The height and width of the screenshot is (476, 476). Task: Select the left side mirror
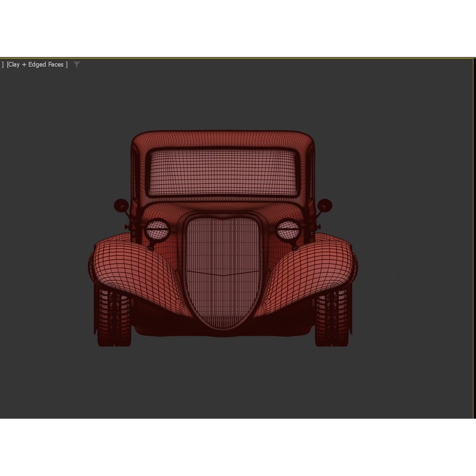click(121, 205)
